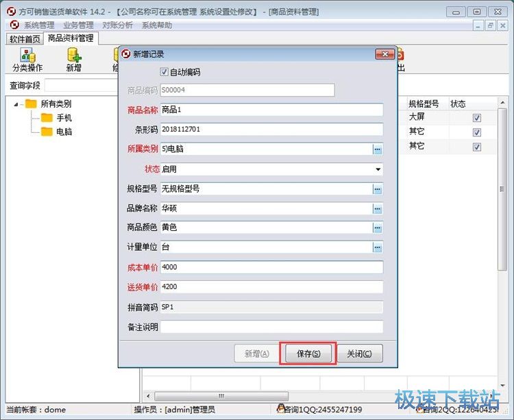Click the horizontal scrollbar left arrow
Screen dimensions: 514x420
pos(148,396)
